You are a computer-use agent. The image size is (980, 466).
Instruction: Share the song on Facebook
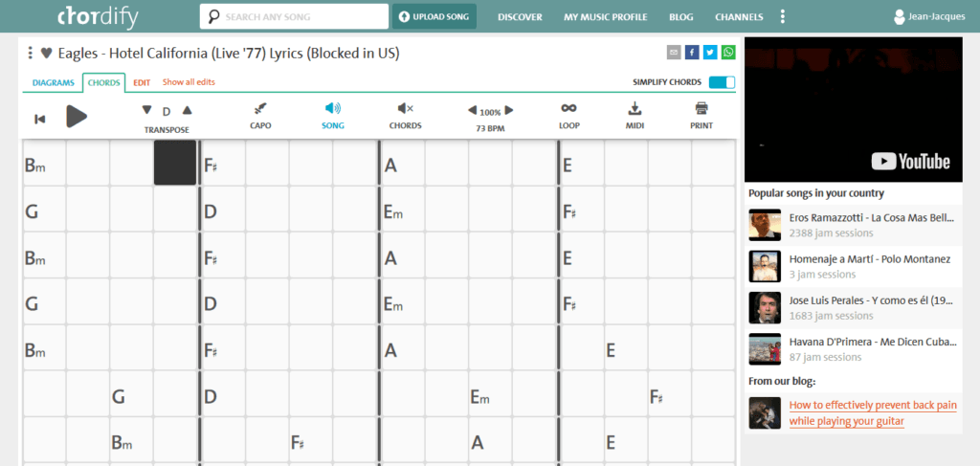tap(692, 53)
